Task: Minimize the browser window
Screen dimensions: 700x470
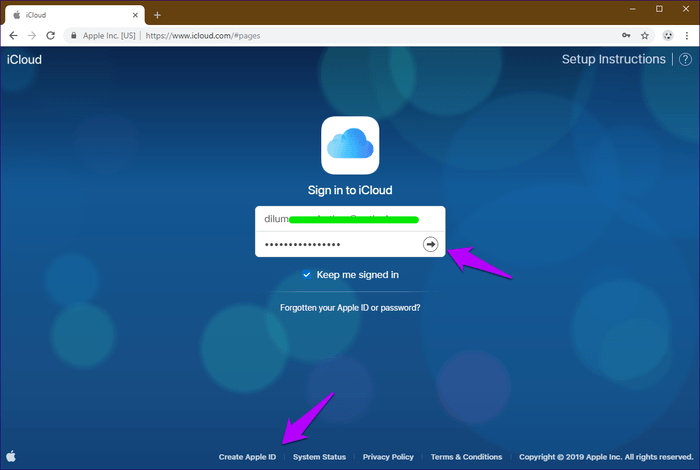Action: (x=632, y=9)
